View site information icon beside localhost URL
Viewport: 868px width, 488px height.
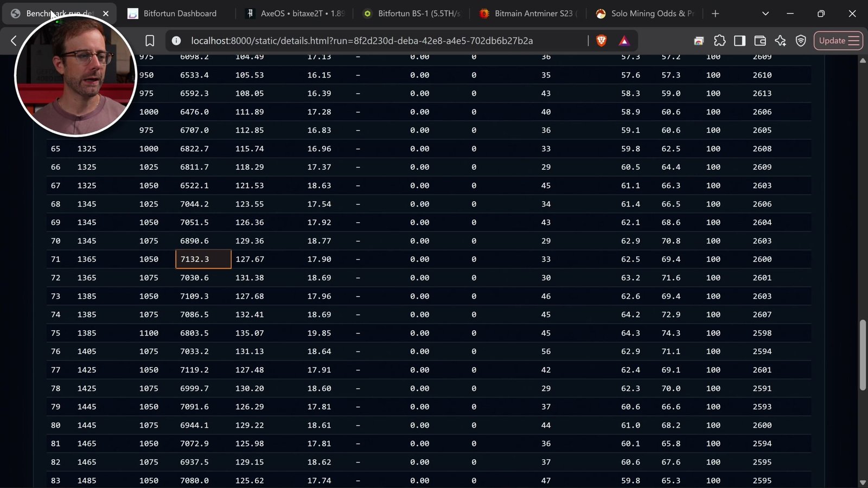pyautogui.click(x=176, y=41)
